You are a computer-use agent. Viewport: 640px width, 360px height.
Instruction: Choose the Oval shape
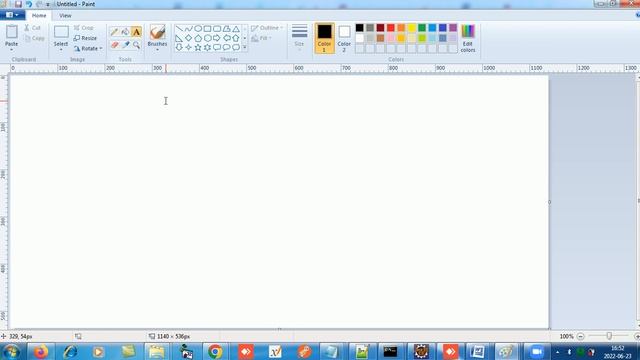(198, 29)
